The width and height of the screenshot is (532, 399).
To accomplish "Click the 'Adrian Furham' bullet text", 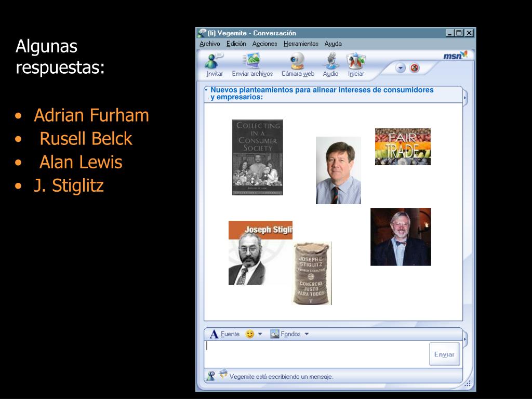I will click(91, 115).
